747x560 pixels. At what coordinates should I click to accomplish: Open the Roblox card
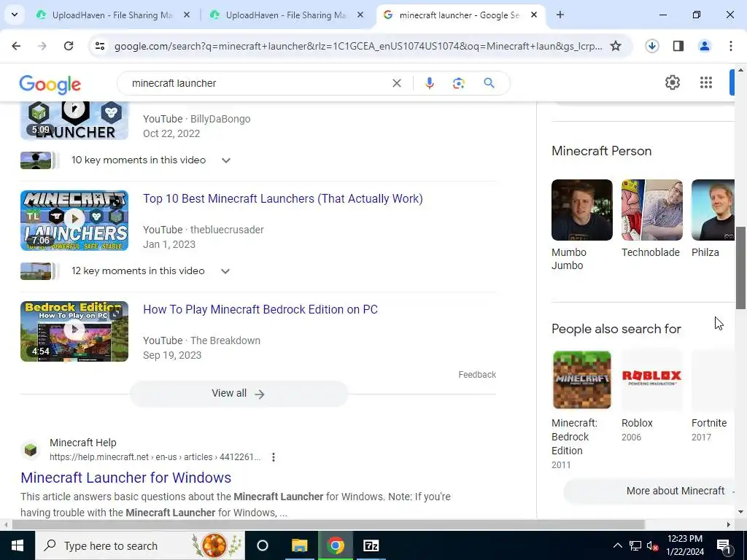point(651,396)
